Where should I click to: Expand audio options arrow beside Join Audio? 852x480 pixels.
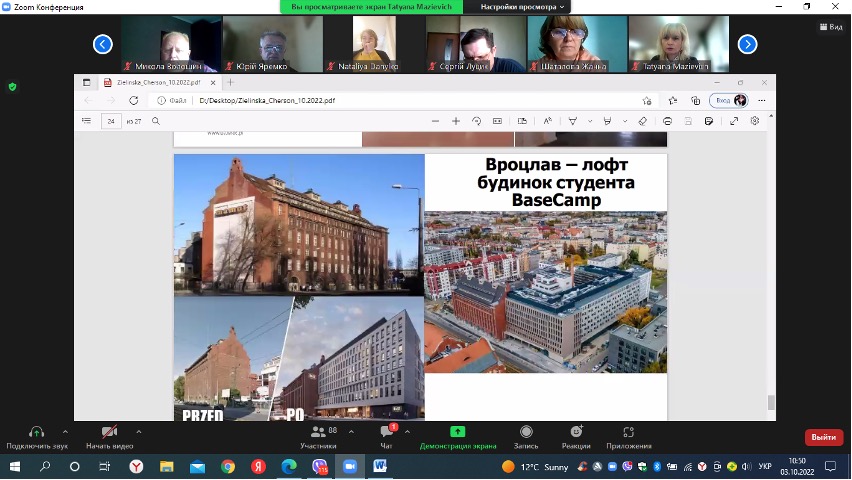(x=65, y=432)
